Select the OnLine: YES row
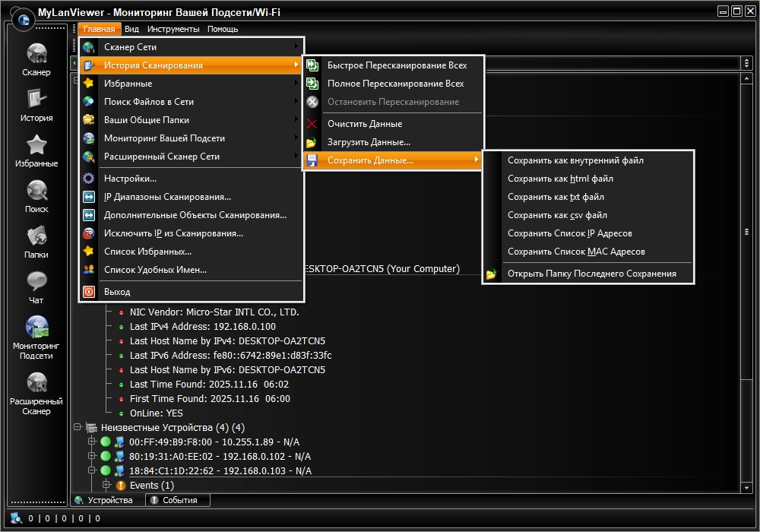Image resolution: width=760 pixels, height=532 pixels. 156,413
